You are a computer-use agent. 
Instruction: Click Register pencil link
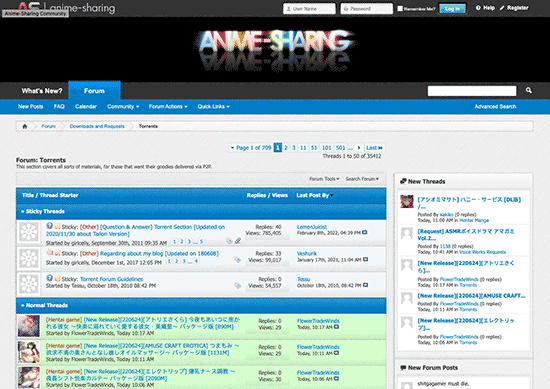coord(514,8)
